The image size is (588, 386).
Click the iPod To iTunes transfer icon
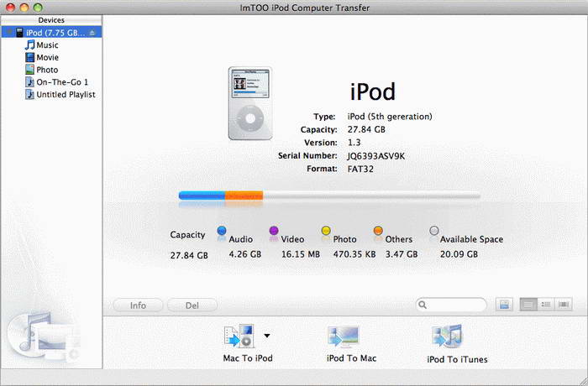[447, 336]
